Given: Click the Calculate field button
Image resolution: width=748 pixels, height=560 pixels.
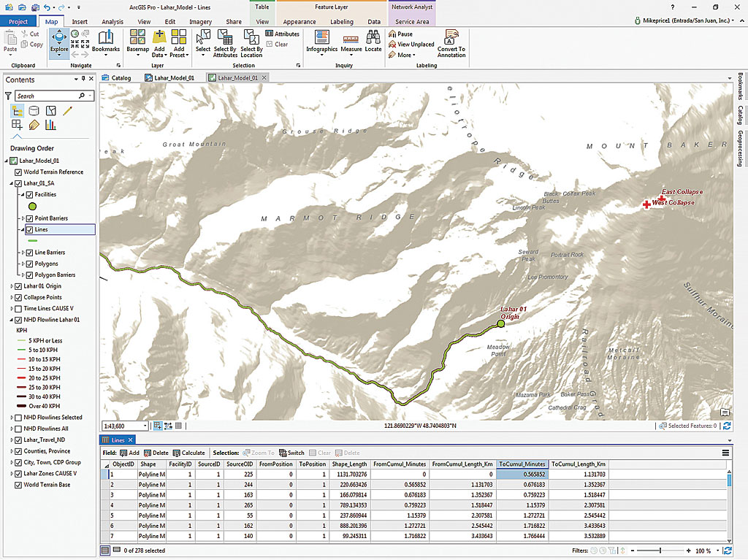Looking at the screenshot, I should (189, 453).
